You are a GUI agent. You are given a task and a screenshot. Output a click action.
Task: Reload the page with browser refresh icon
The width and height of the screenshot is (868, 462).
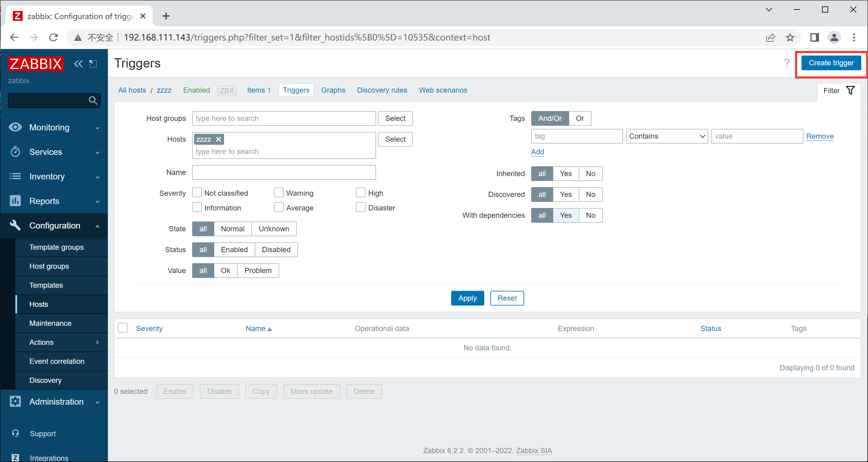point(53,37)
